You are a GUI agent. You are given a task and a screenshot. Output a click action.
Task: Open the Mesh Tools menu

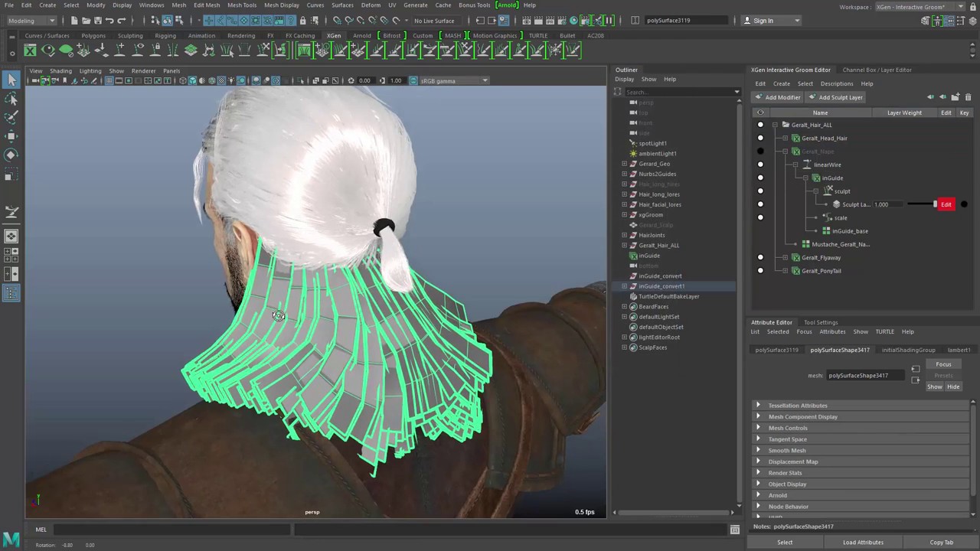point(242,5)
